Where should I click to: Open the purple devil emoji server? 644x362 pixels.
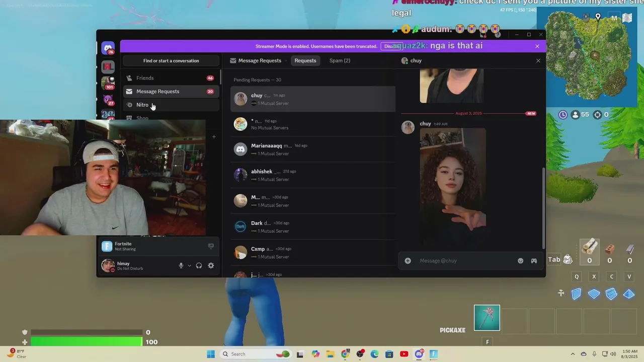pyautogui.click(x=108, y=99)
